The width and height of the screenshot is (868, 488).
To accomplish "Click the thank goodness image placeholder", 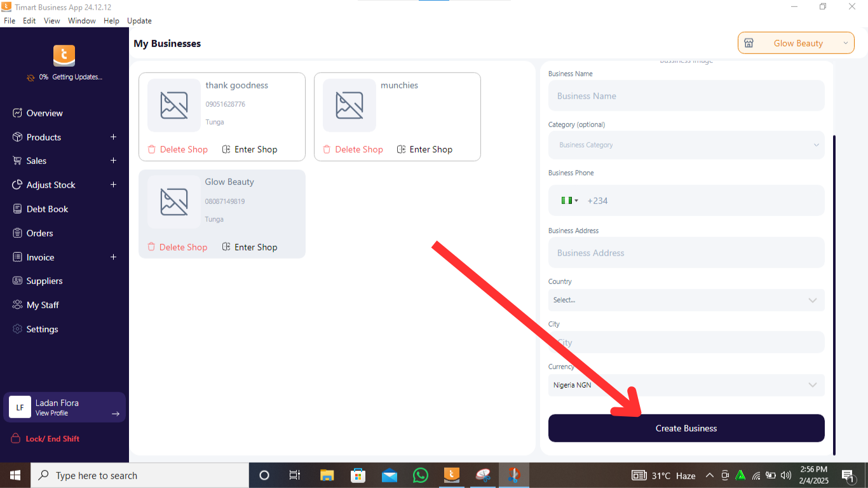I will (174, 105).
